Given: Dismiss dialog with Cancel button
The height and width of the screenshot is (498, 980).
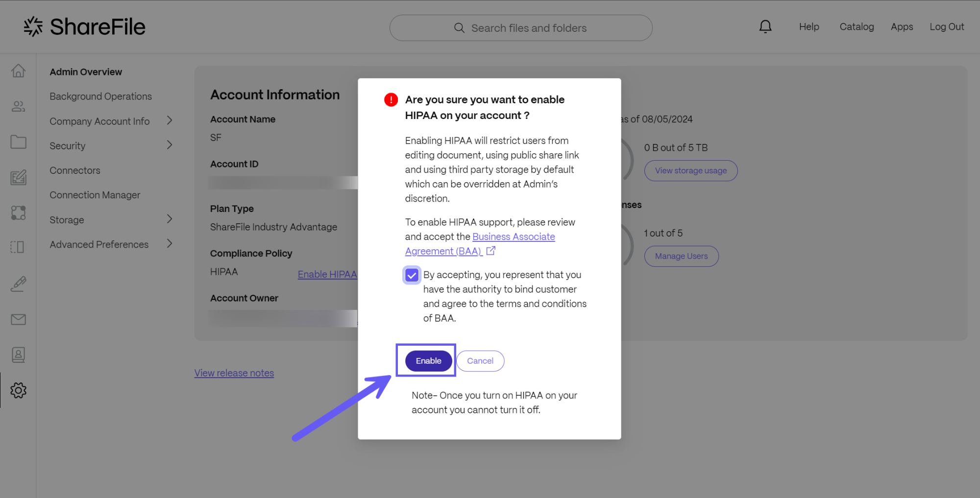Looking at the screenshot, I should [480, 361].
